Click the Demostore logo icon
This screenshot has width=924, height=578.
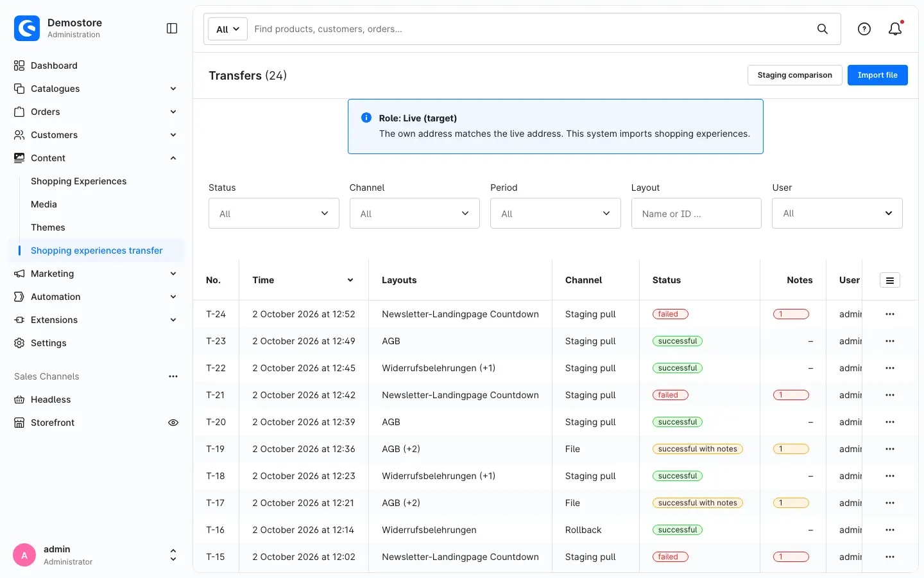tap(27, 28)
